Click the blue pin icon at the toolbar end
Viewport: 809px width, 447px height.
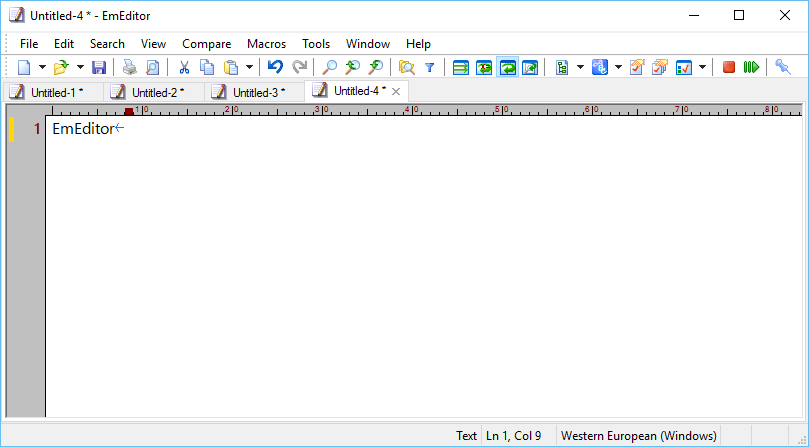[783, 67]
